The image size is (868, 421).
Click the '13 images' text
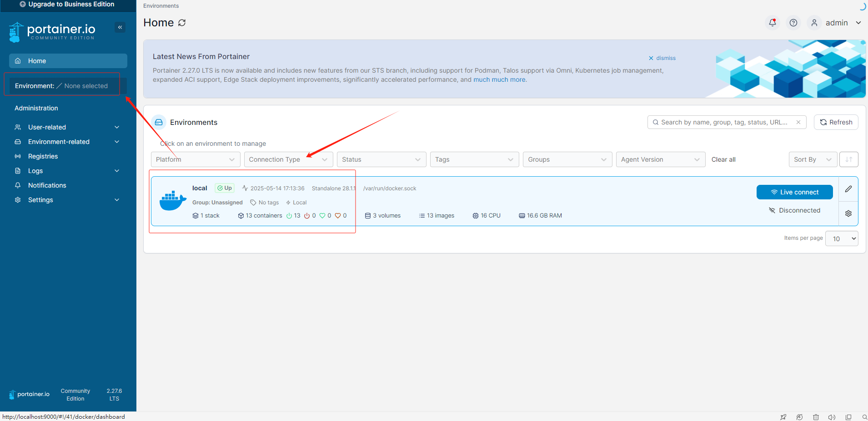[x=441, y=216]
